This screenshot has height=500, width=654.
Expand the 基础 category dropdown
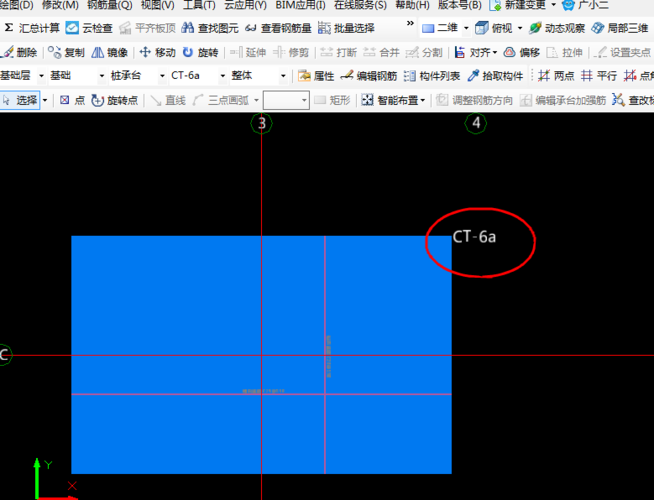pyautogui.click(x=101, y=76)
